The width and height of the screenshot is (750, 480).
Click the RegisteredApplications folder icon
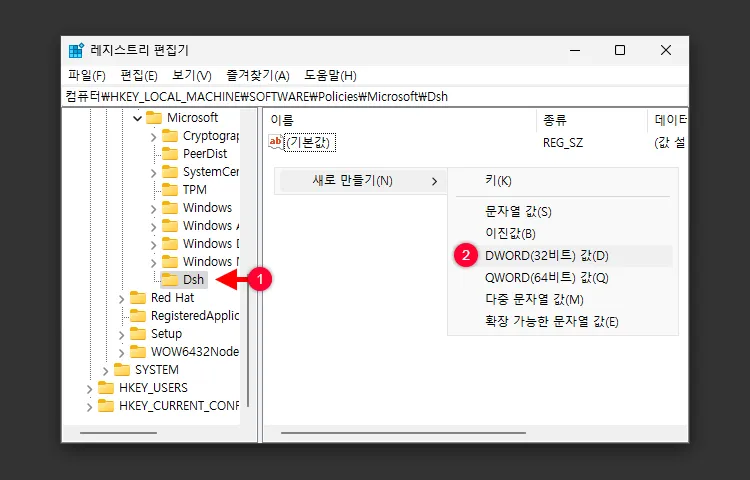click(x=138, y=316)
